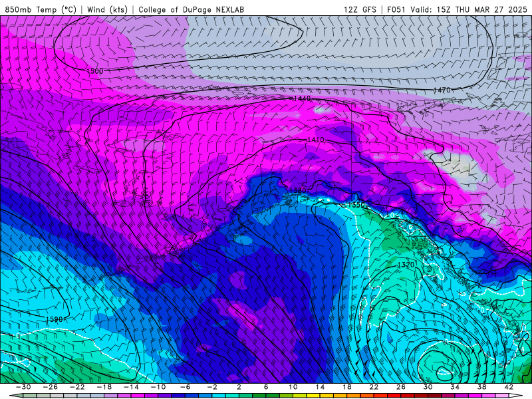Click the 1350 height contour label
This screenshot has width=532, height=399.
[356, 205]
